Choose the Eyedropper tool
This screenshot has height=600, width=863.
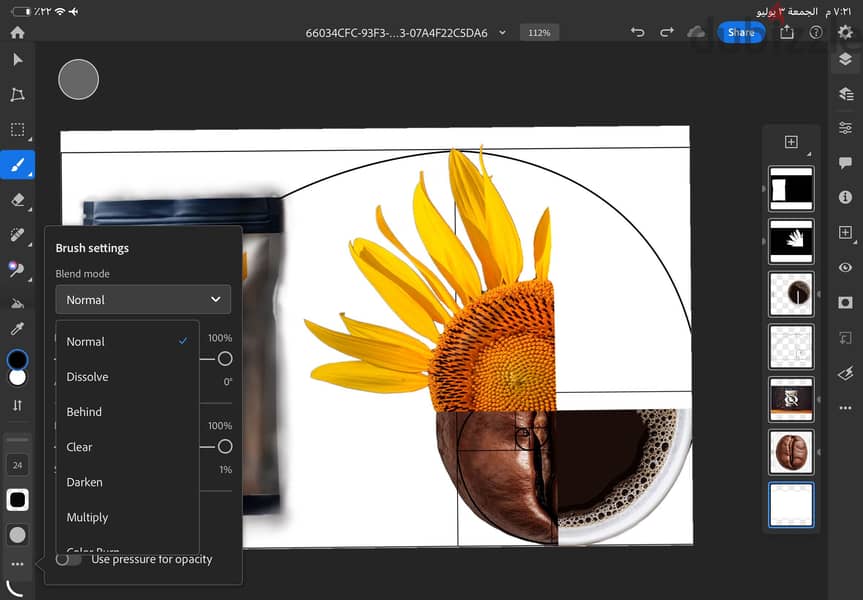tap(18, 329)
